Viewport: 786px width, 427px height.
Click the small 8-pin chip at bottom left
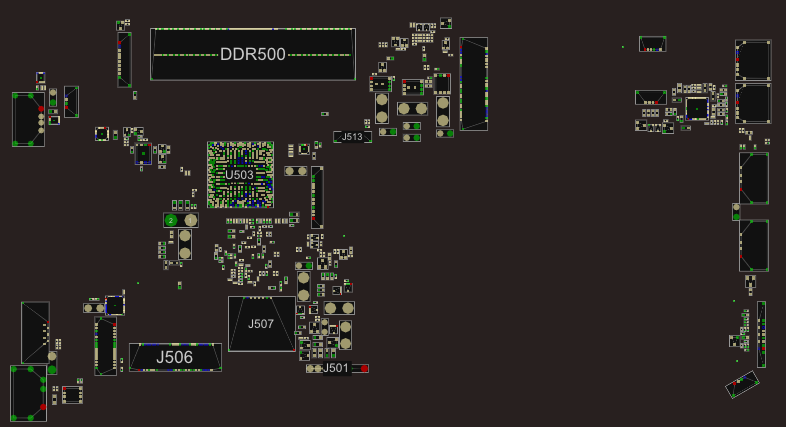coord(72,395)
